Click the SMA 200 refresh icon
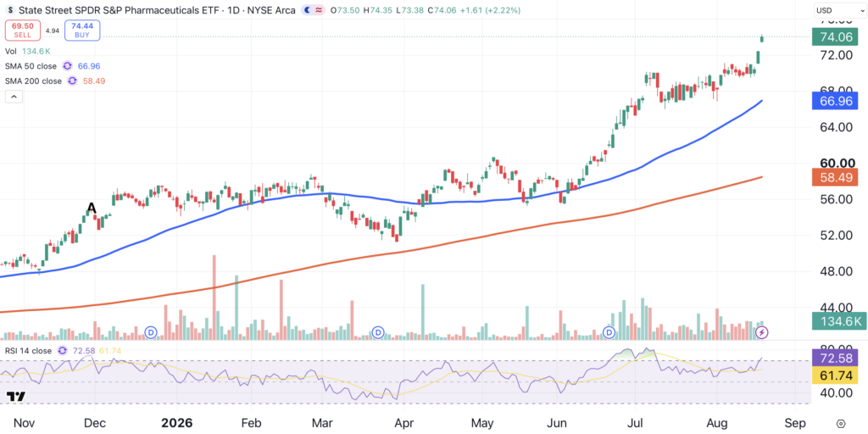868x434 pixels. [x=71, y=81]
